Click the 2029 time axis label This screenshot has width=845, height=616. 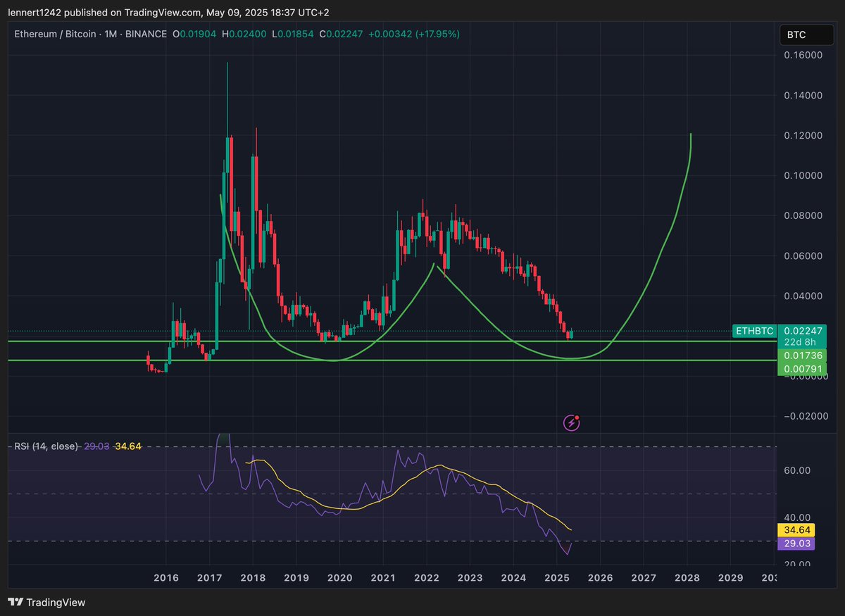pyautogui.click(x=730, y=577)
